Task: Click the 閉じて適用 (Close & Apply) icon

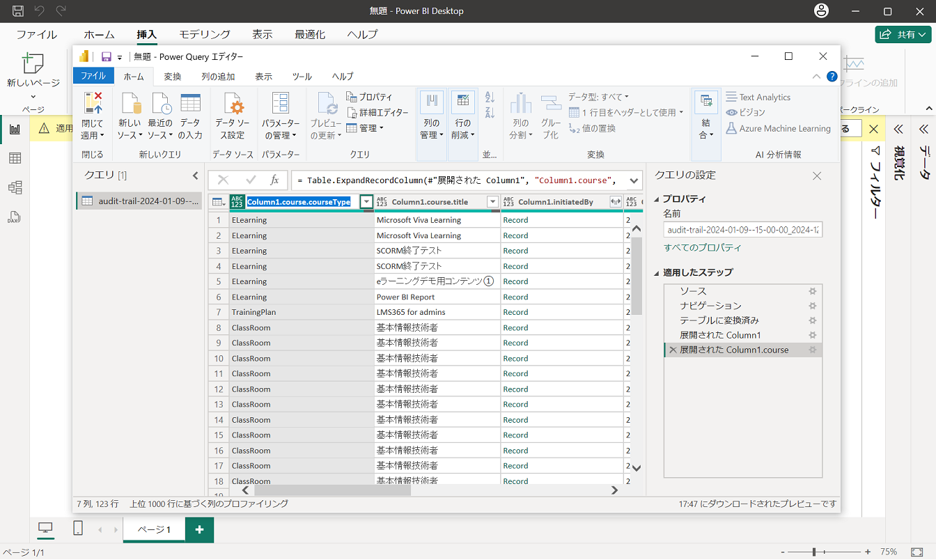Action: coord(93,103)
